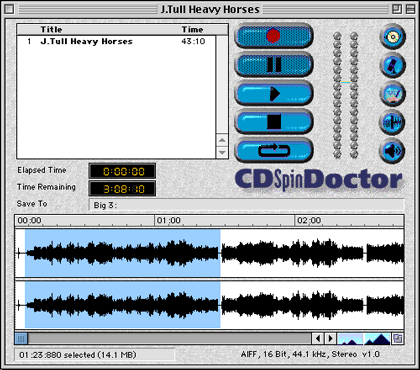The width and height of the screenshot is (420, 370).
Task: Click the track list scroll down arrow
Action: point(222,152)
